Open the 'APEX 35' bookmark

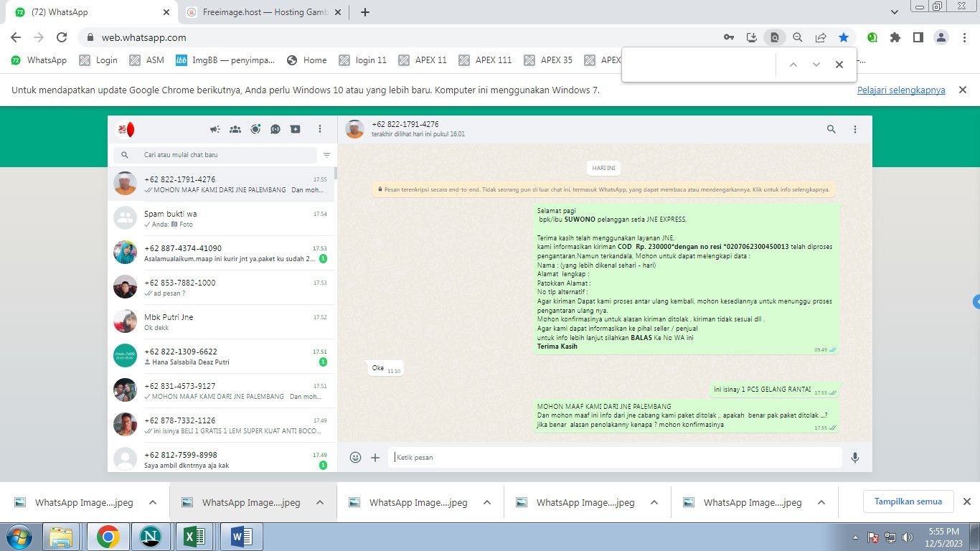pyautogui.click(x=549, y=60)
